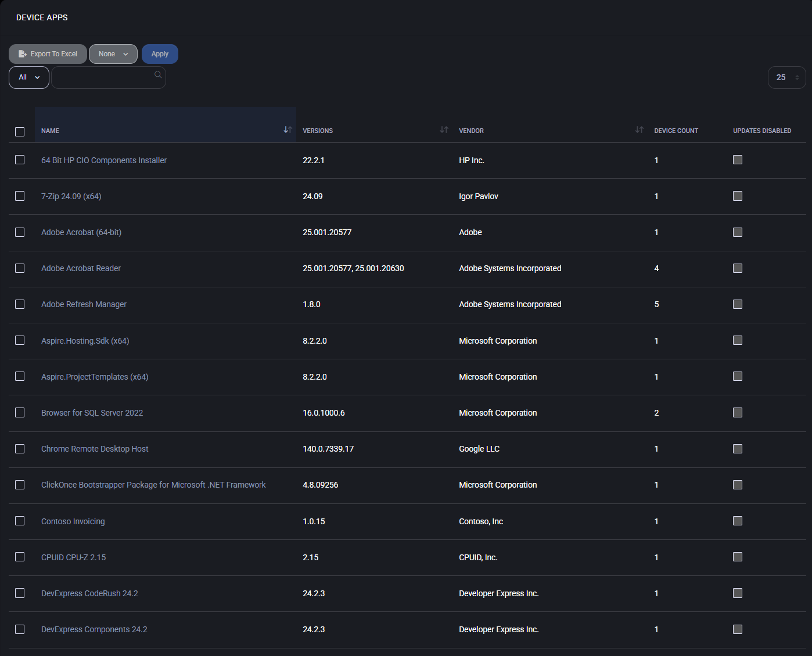
Task: Open the All filter dropdown
Action: coord(29,77)
